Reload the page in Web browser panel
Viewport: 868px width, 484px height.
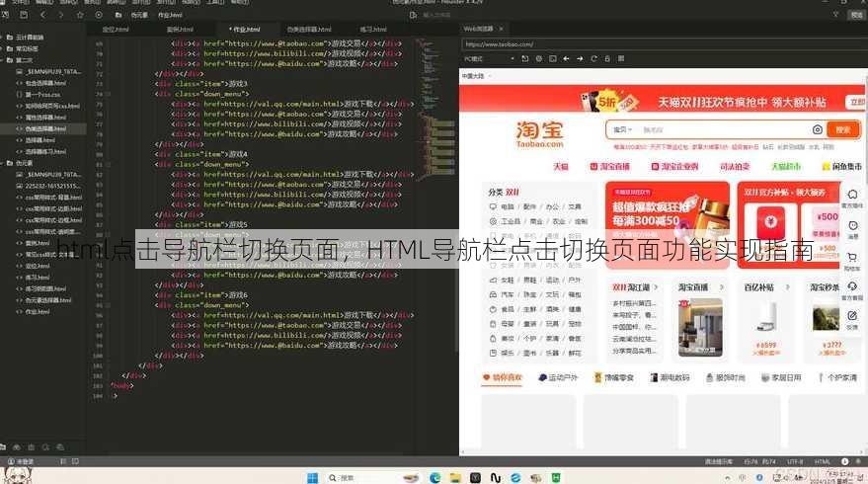tap(593, 58)
